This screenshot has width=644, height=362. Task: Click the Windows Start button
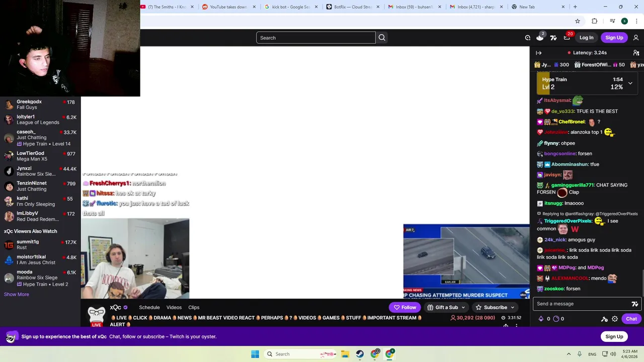click(255, 354)
